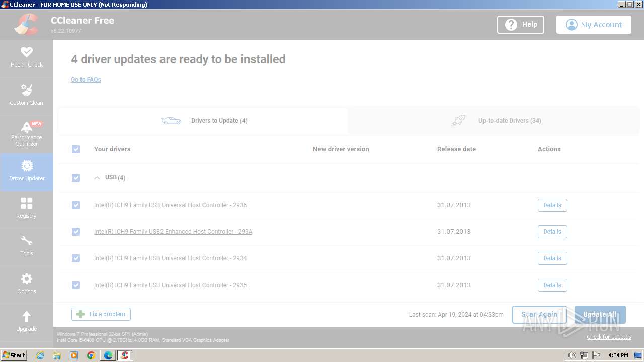Click the volume speaker tray icon
The width and height of the screenshot is (644, 362).
coord(572,355)
